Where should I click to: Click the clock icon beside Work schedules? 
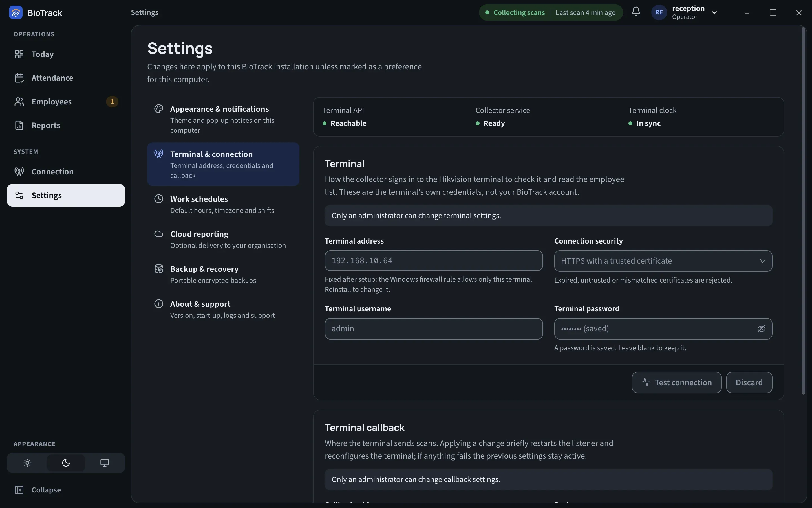[159, 199]
